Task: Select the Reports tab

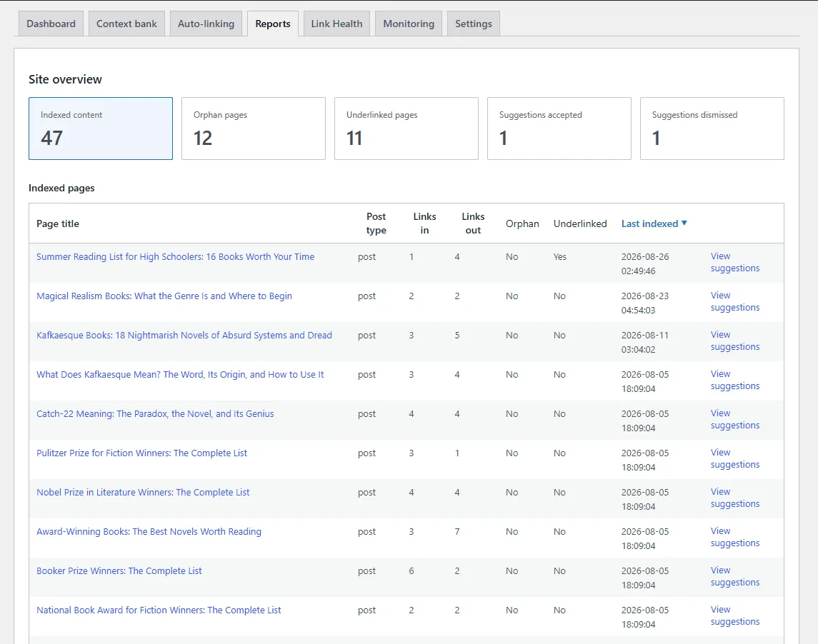Action: point(273,24)
